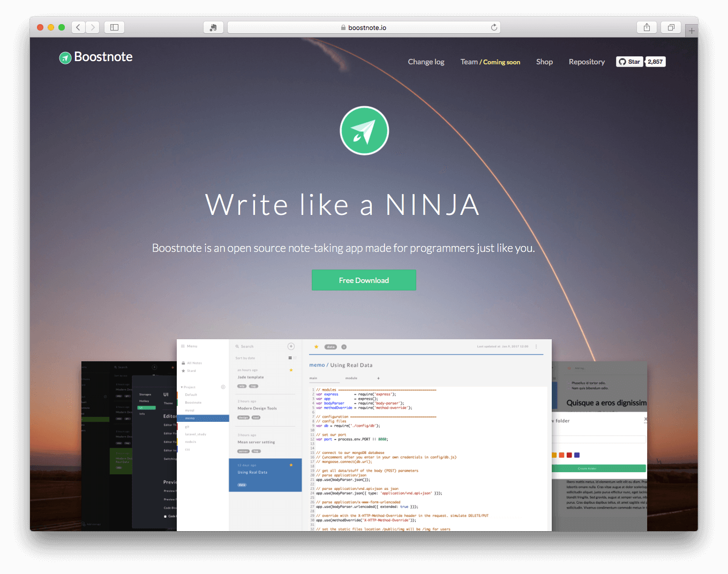728x574 pixels.
Task: Select the Using Real Data note in list
Action: (x=266, y=475)
